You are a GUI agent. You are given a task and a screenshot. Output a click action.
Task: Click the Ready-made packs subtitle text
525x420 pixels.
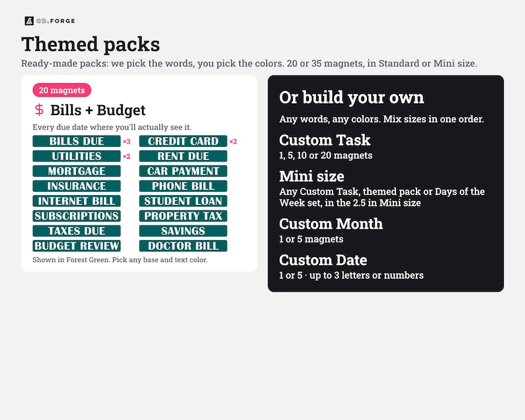pos(249,63)
